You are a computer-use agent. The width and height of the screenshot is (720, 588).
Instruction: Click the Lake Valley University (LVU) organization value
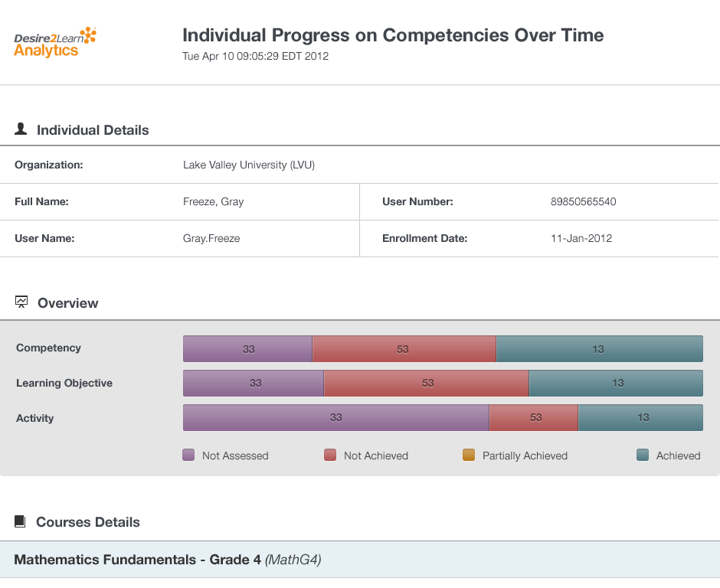point(249,165)
